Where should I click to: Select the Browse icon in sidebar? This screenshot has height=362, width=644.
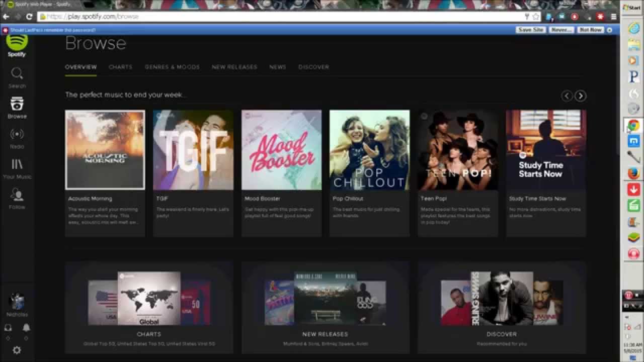pyautogui.click(x=17, y=104)
